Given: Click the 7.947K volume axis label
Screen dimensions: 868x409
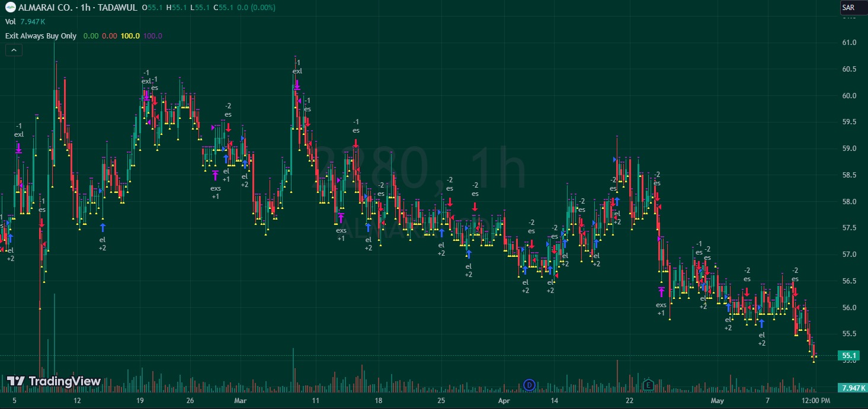Looking at the screenshot, I should click(x=853, y=388).
